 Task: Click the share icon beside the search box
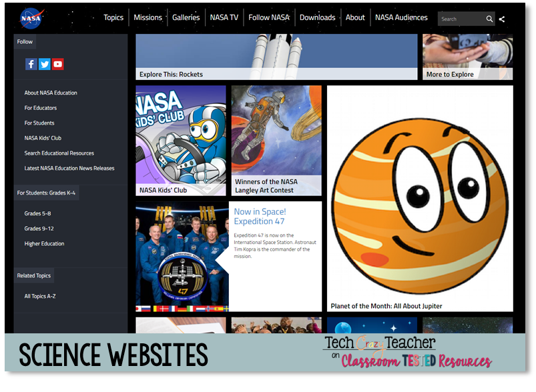coord(501,19)
